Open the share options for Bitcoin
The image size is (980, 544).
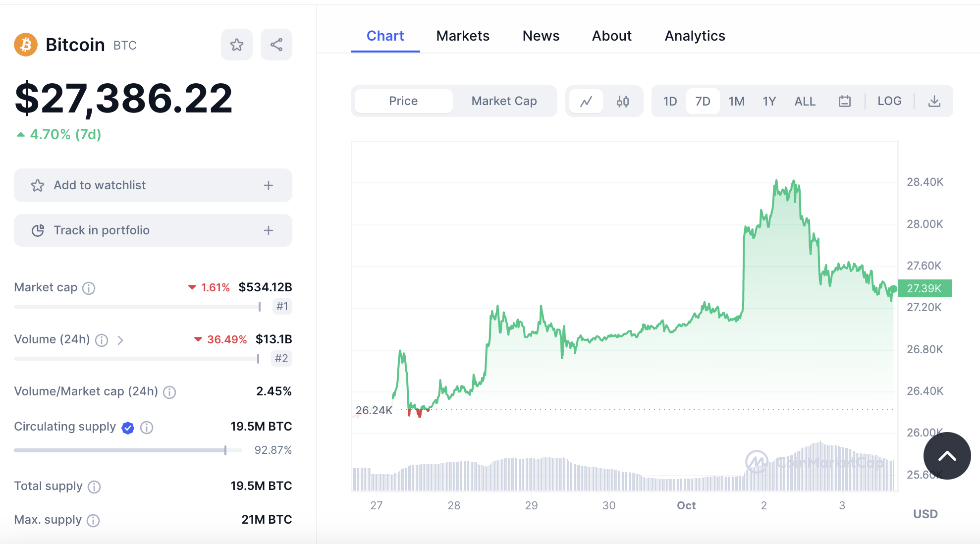click(x=276, y=44)
